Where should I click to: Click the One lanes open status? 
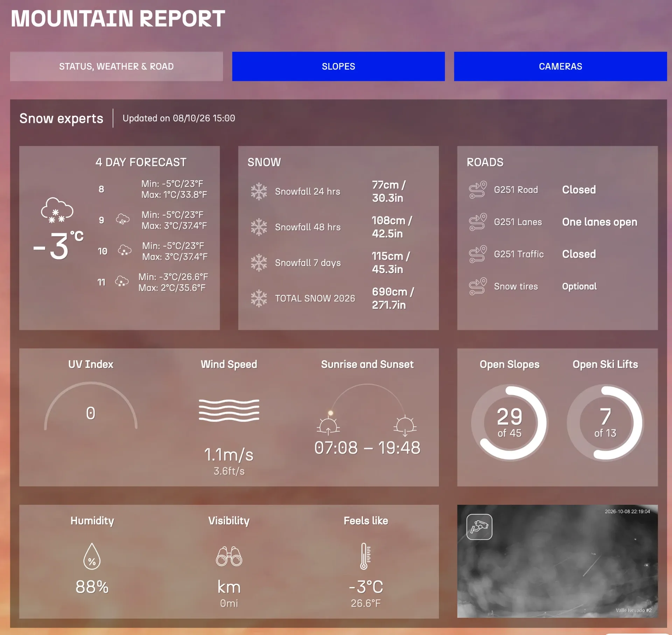click(600, 222)
